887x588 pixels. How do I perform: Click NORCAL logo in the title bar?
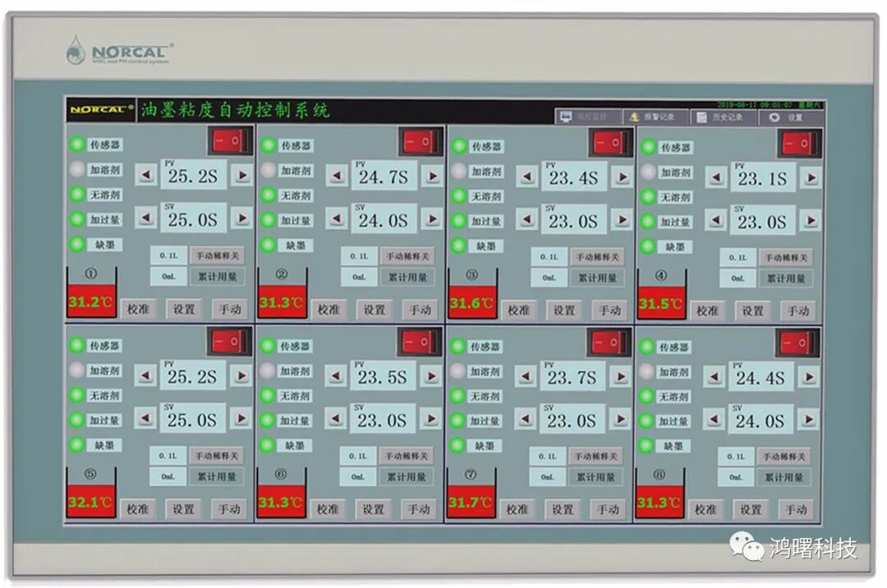pos(101,109)
